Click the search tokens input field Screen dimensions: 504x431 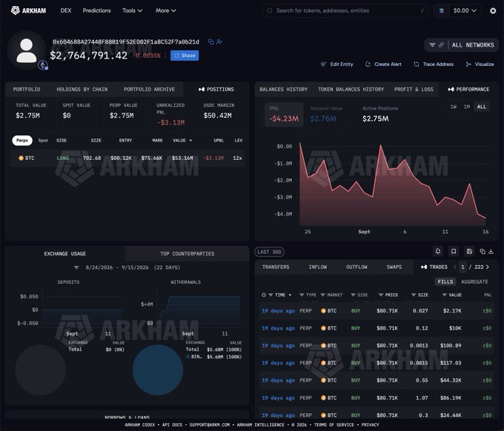click(345, 10)
